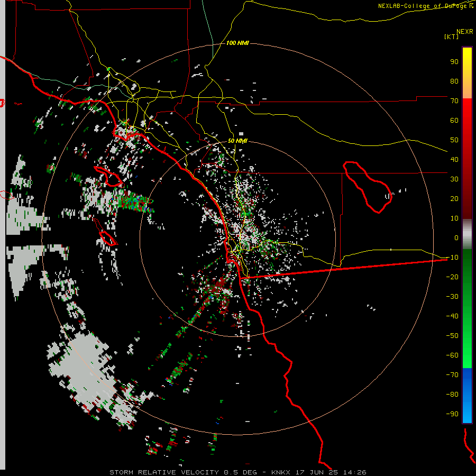Click the 90 value on the velocity scale
The image size is (476, 476).
point(454,62)
